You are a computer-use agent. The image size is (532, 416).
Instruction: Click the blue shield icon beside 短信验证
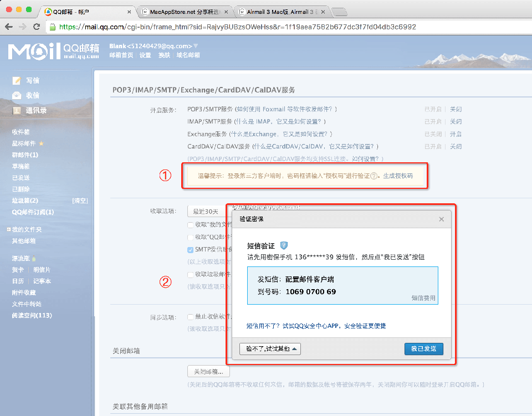point(284,245)
